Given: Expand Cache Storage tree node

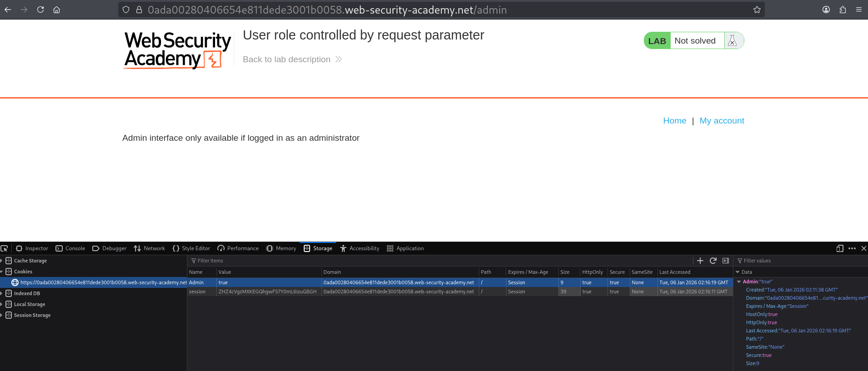Looking at the screenshot, I should [2, 261].
